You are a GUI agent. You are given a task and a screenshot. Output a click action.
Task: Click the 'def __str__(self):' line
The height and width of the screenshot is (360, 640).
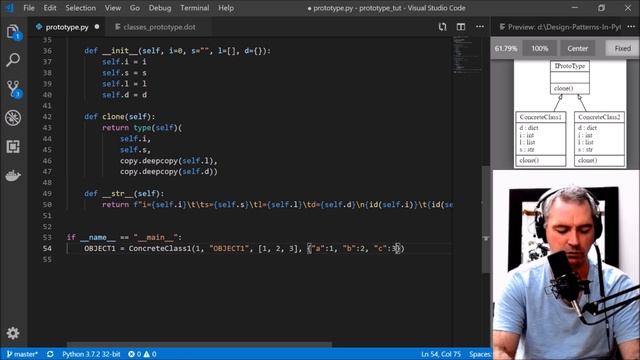124,193
